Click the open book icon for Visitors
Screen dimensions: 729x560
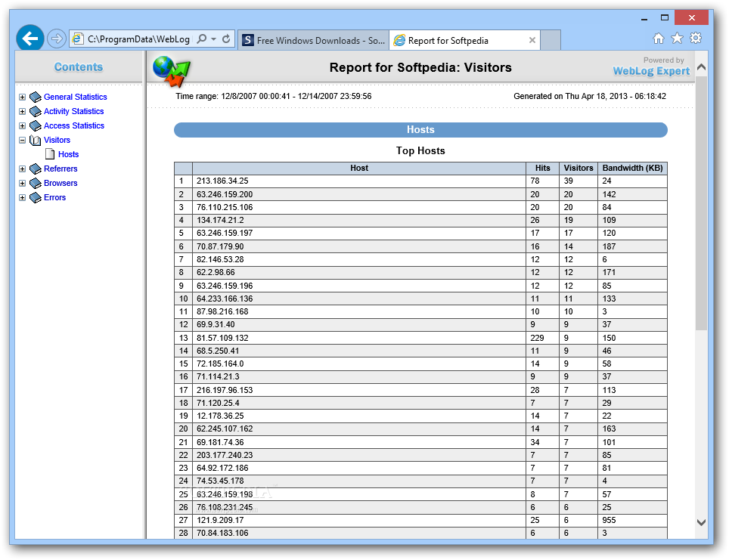tap(36, 141)
